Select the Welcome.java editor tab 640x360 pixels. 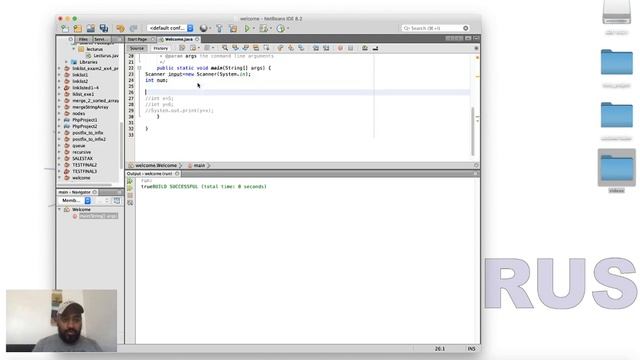coord(179,39)
